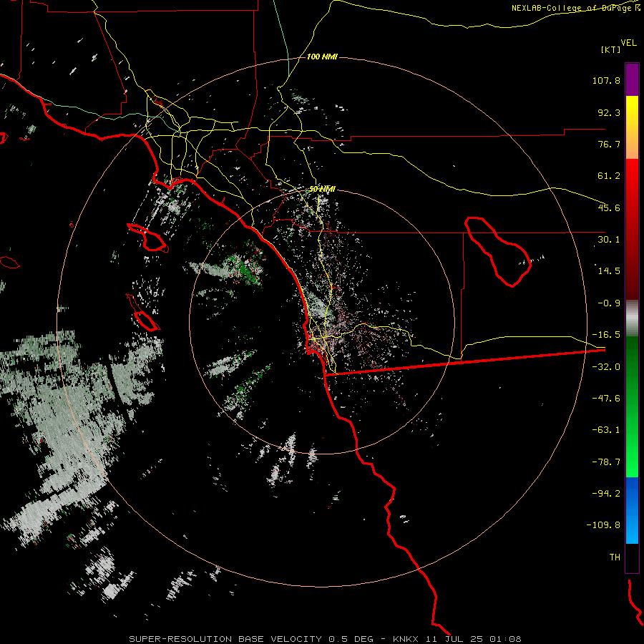
Task: Click the 92.3 velocity scale value
Action: click(609, 112)
